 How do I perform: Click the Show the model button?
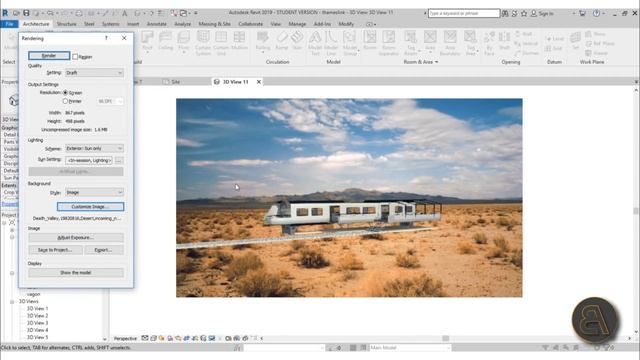point(76,273)
